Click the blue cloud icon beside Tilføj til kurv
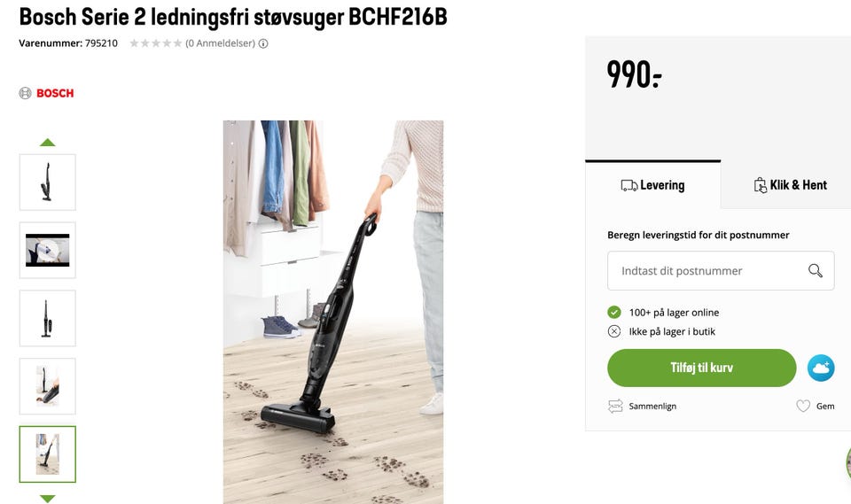The image size is (851, 504). coord(821,368)
